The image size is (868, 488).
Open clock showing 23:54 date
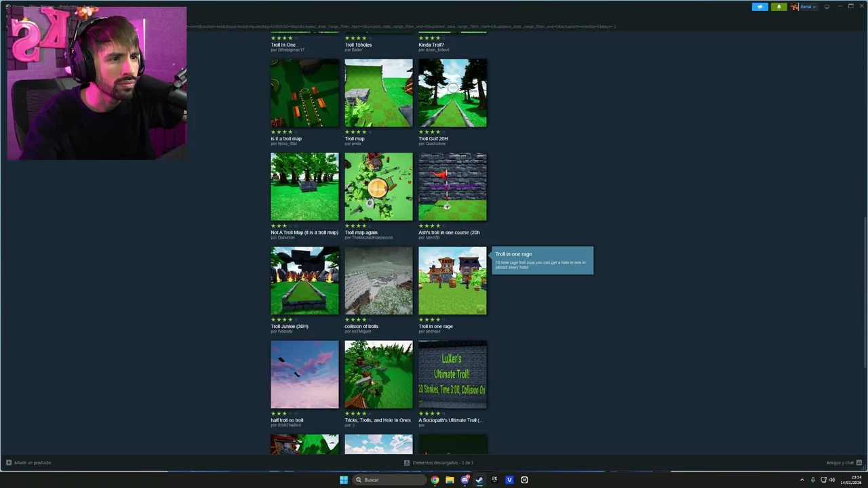pyautogui.click(x=852, y=480)
